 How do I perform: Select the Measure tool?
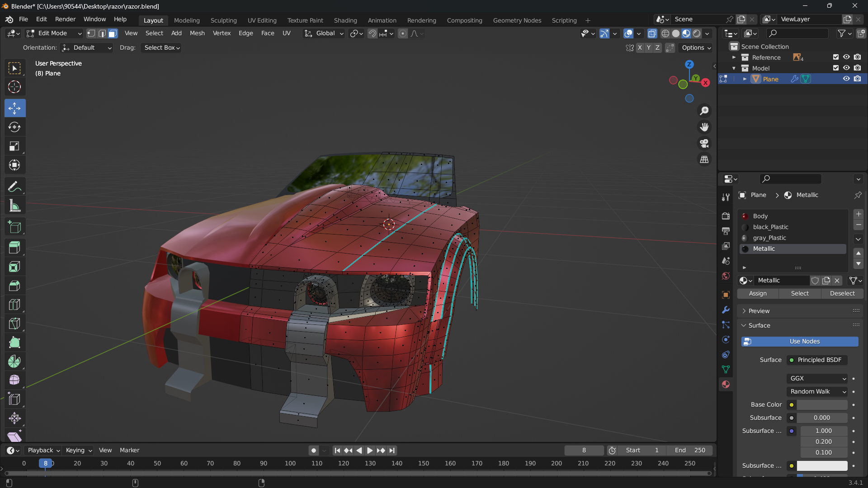[x=14, y=206]
